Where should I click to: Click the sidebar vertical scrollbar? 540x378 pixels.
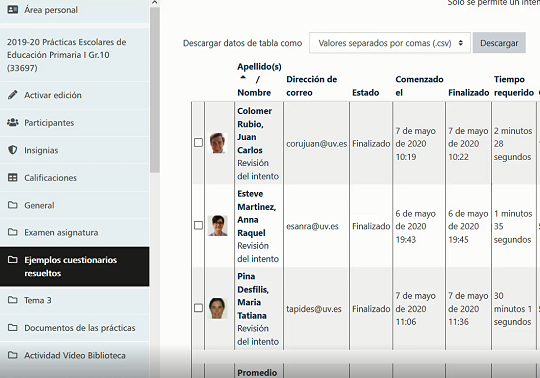155,90
